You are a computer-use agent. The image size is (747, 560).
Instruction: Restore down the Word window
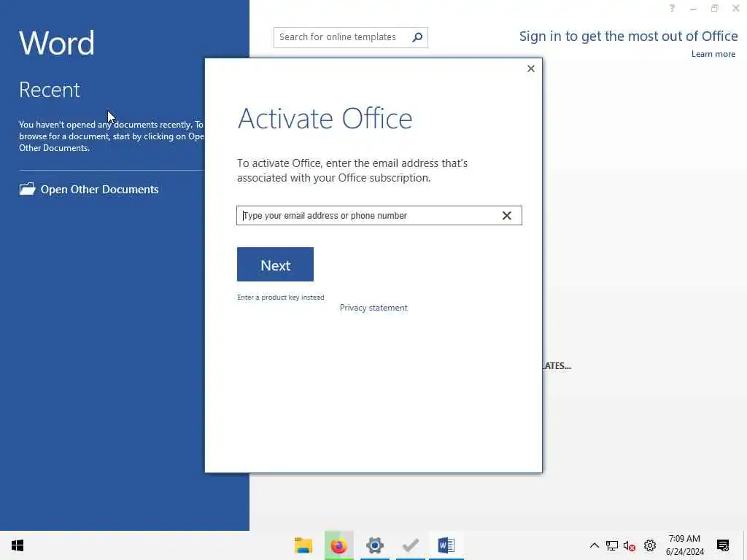[715, 8]
